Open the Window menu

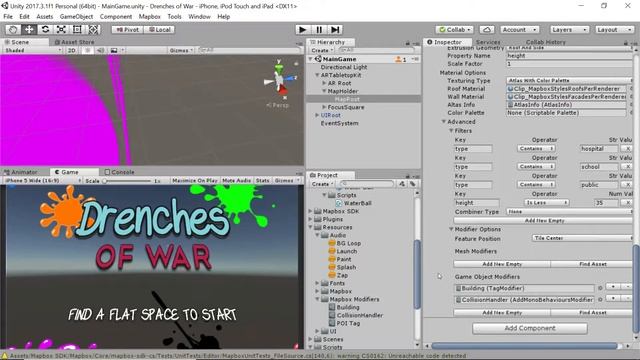pyautogui.click(x=199, y=17)
